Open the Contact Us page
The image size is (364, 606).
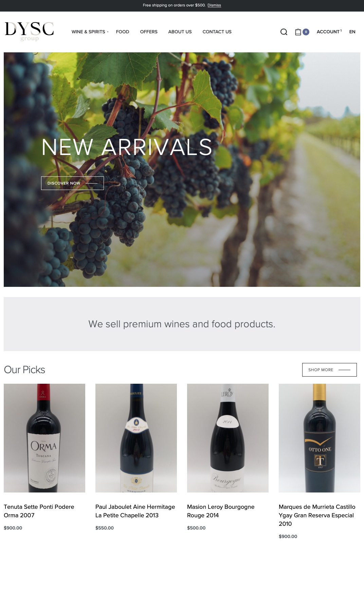(217, 32)
